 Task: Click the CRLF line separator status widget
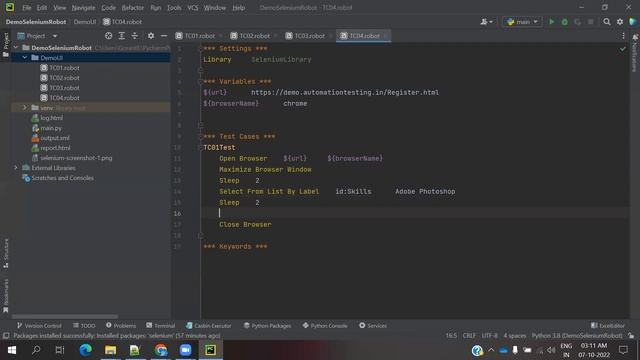(469, 336)
